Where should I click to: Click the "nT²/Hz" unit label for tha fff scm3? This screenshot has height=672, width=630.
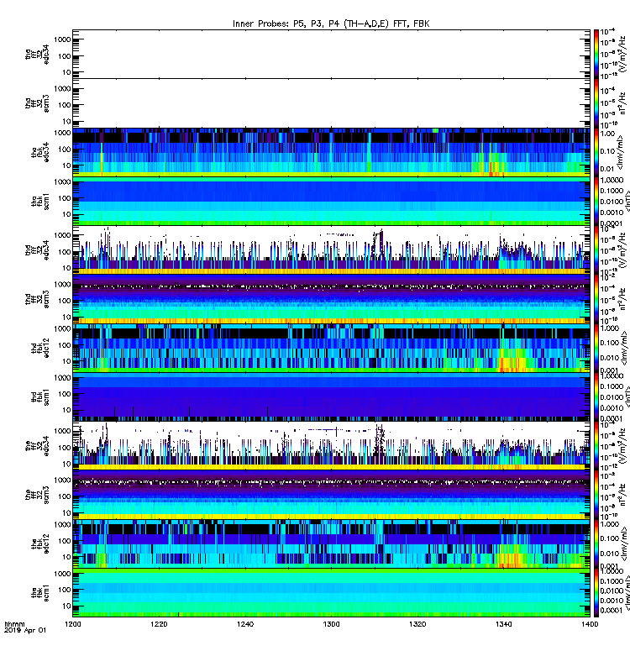coord(624,105)
